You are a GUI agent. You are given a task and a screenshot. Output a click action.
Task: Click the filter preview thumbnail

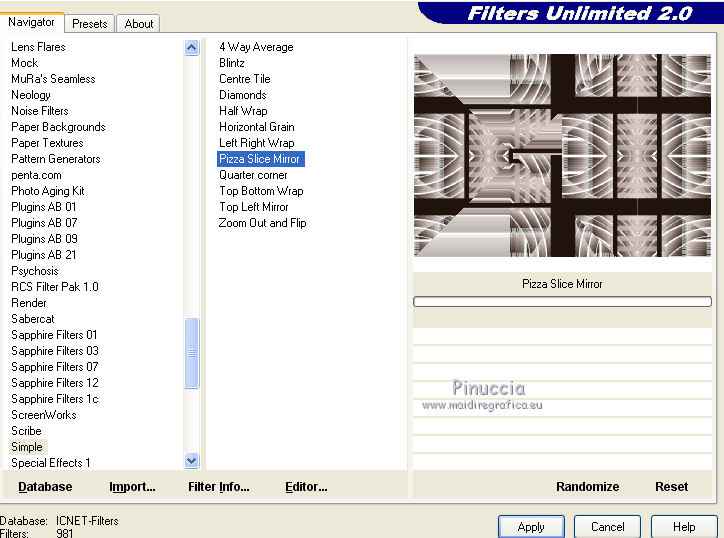562,156
